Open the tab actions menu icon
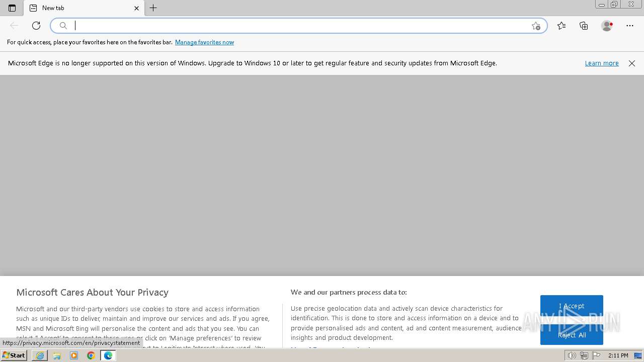The width and height of the screenshot is (644, 362). click(x=12, y=8)
